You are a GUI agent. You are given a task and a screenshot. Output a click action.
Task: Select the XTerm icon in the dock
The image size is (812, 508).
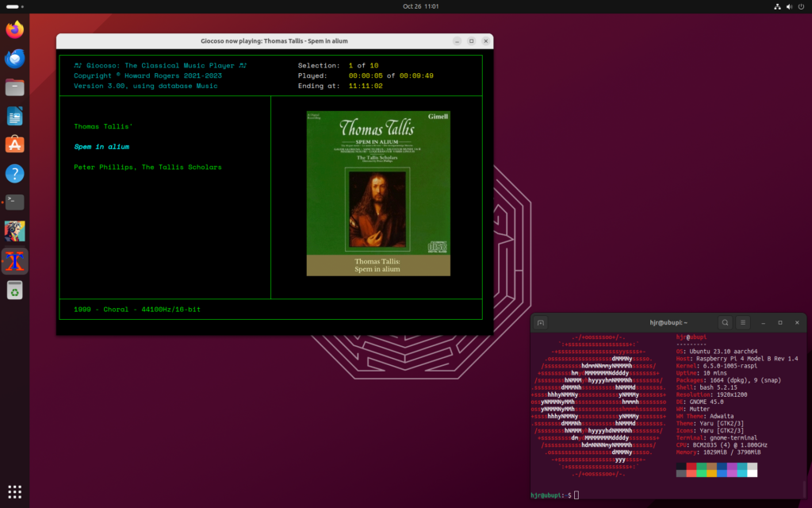pos(14,261)
